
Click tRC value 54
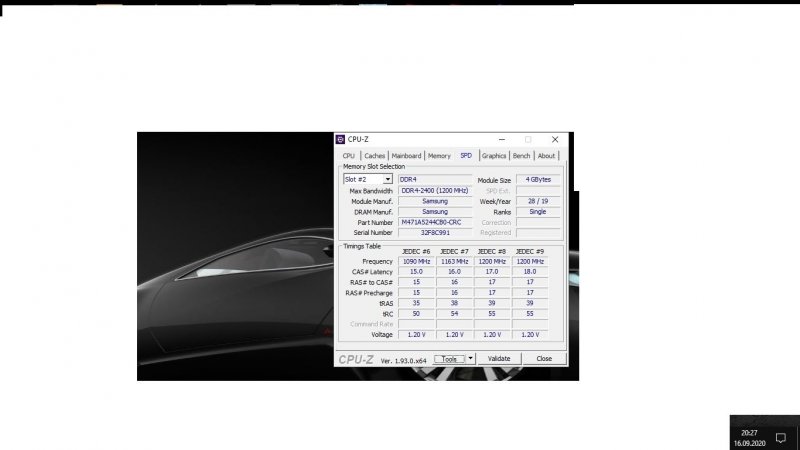tap(454, 314)
